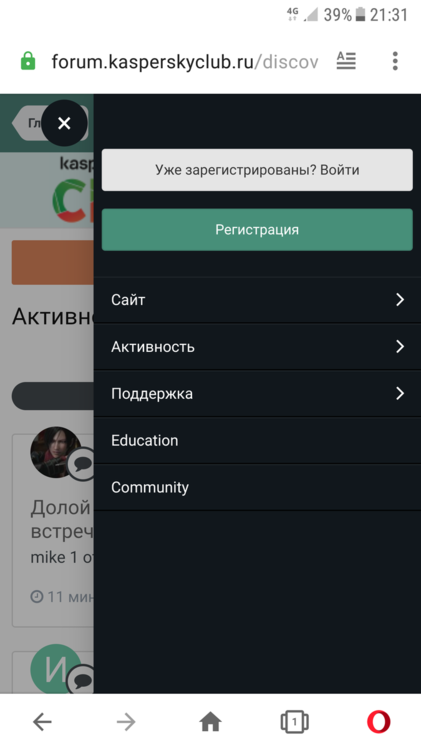Expand the Активность submenu chevron

point(400,346)
